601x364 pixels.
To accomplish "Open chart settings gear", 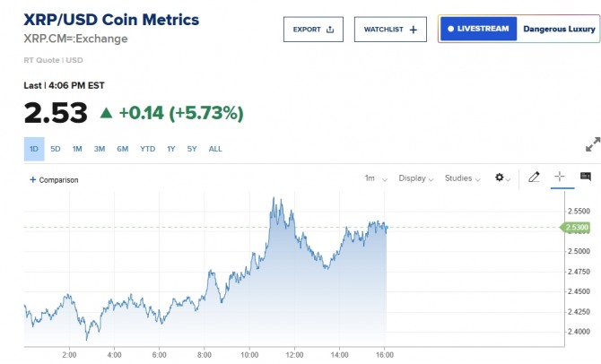I will 501,178.
